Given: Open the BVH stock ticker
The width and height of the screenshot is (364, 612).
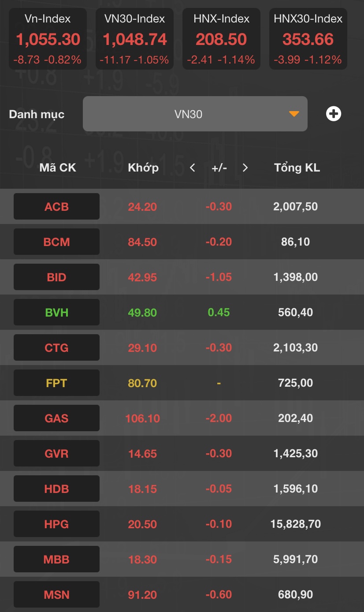Looking at the screenshot, I should click(x=56, y=312).
